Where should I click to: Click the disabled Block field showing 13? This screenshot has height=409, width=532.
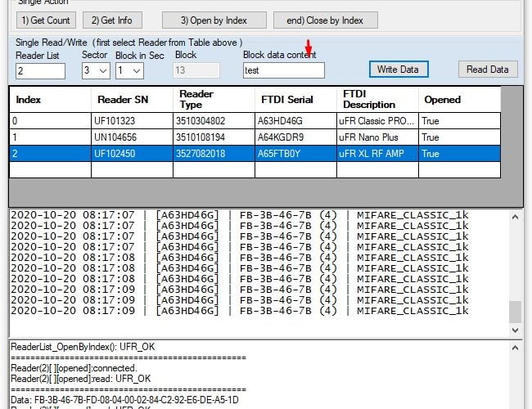point(196,70)
